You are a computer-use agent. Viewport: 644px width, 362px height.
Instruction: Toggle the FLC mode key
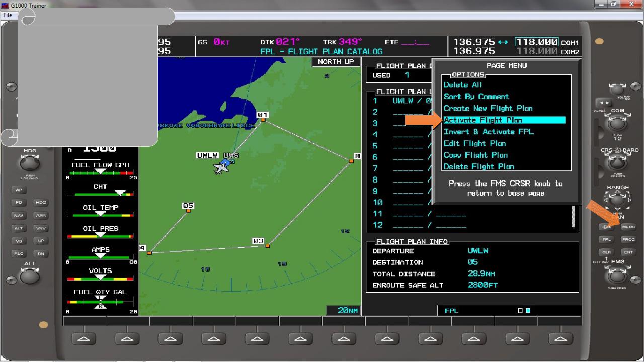click(x=18, y=254)
